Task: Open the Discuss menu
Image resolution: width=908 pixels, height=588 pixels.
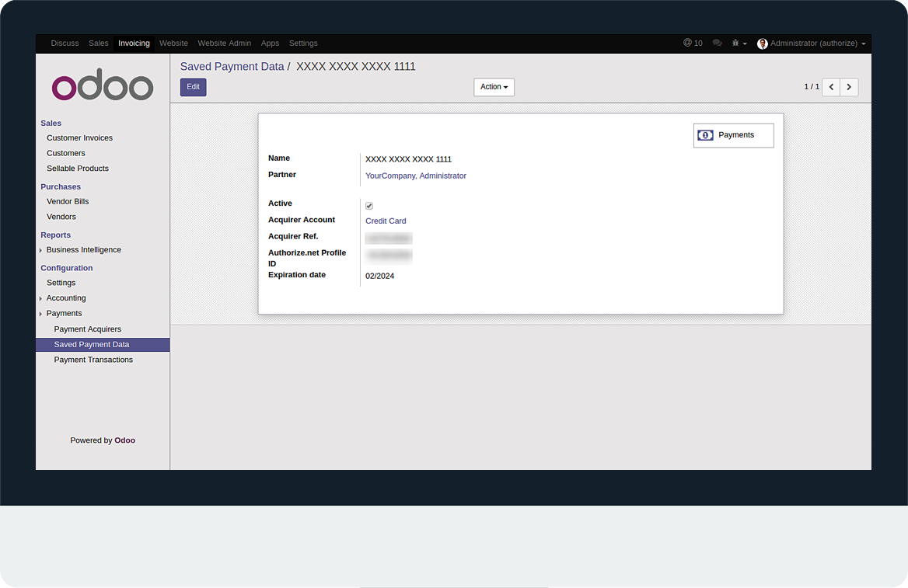Action: [65, 43]
